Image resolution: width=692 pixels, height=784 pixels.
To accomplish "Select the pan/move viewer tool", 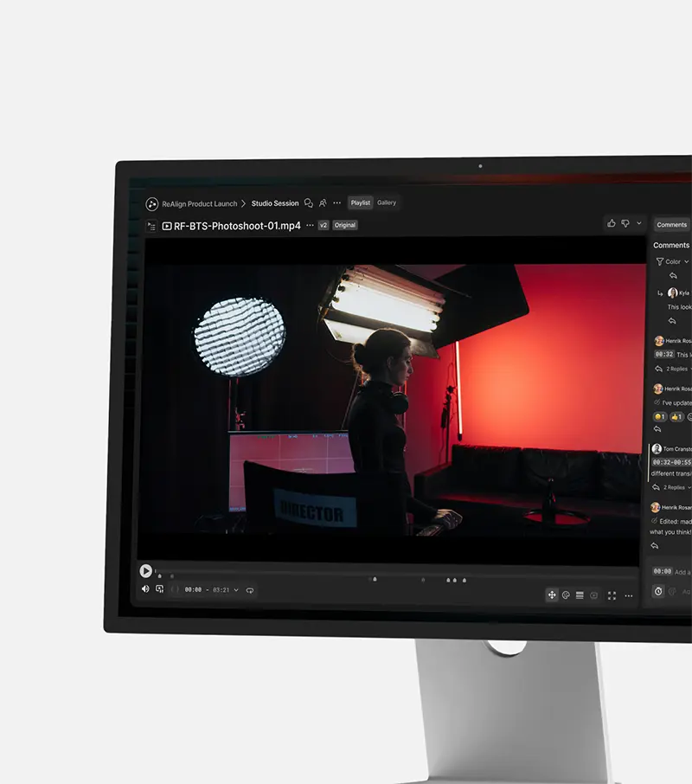I will (x=552, y=595).
